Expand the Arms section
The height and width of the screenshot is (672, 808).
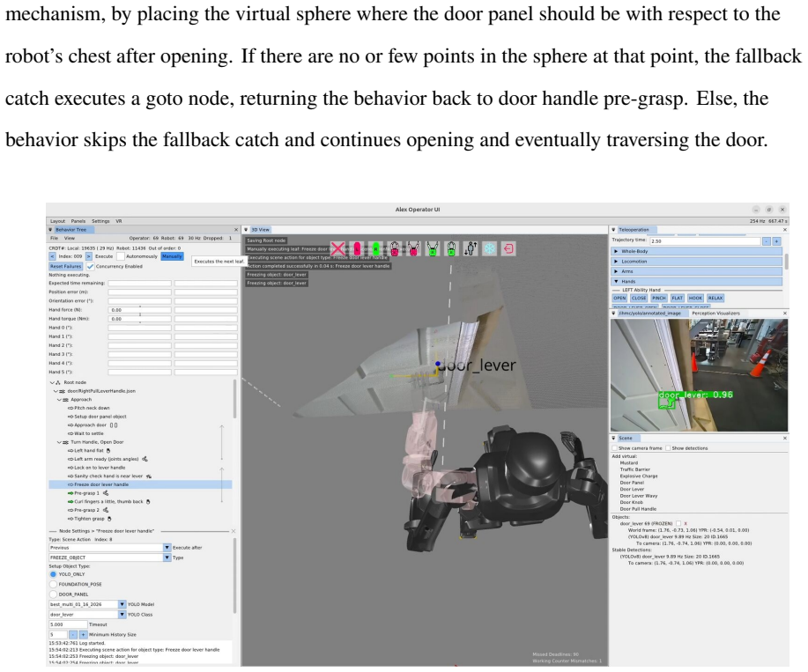tap(697, 271)
